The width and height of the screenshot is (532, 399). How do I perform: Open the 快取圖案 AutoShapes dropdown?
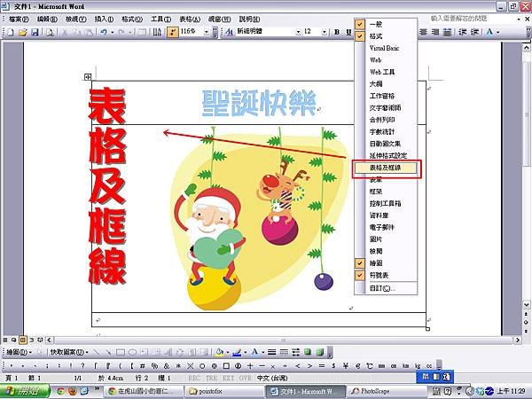tap(69, 352)
